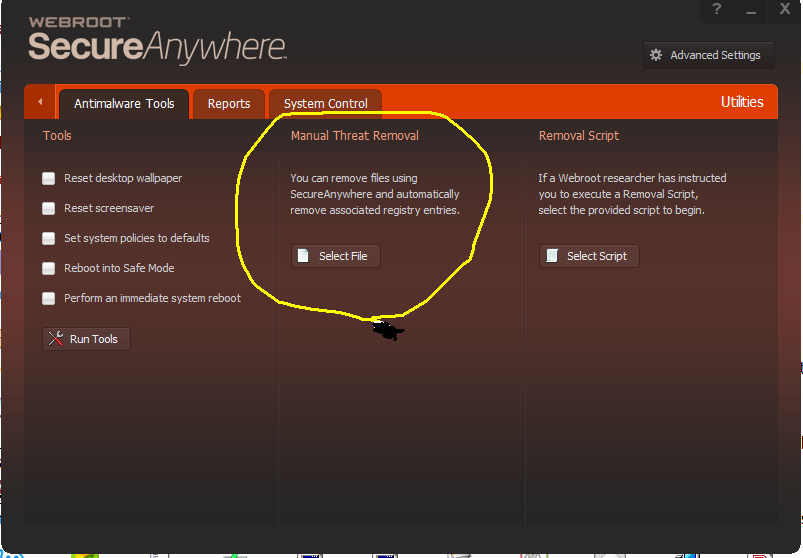
Task: Click the back arrow in orange bar
Action: 40,102
